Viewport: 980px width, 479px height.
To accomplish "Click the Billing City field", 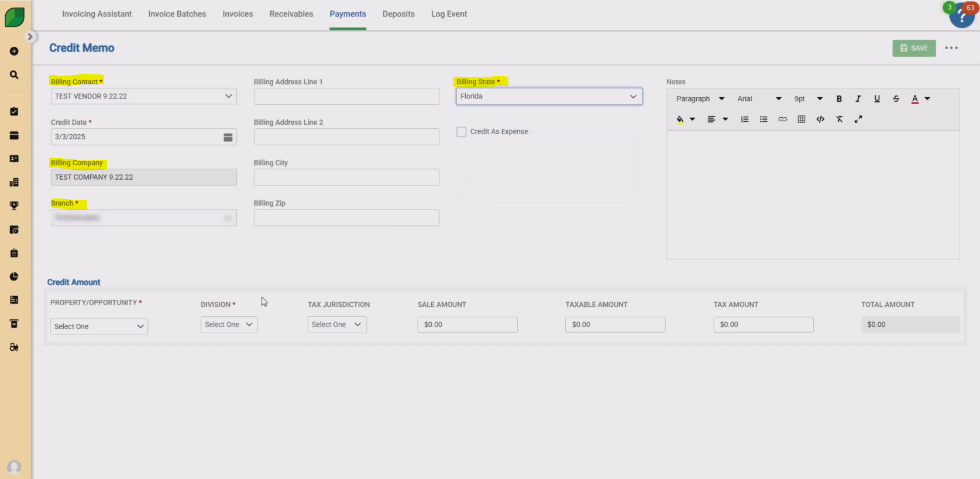I will coord(346,177).
